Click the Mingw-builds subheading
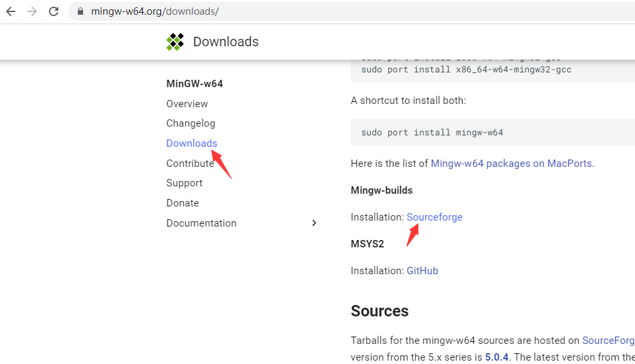This screenshot has height=364, width=635. (382, 190)
